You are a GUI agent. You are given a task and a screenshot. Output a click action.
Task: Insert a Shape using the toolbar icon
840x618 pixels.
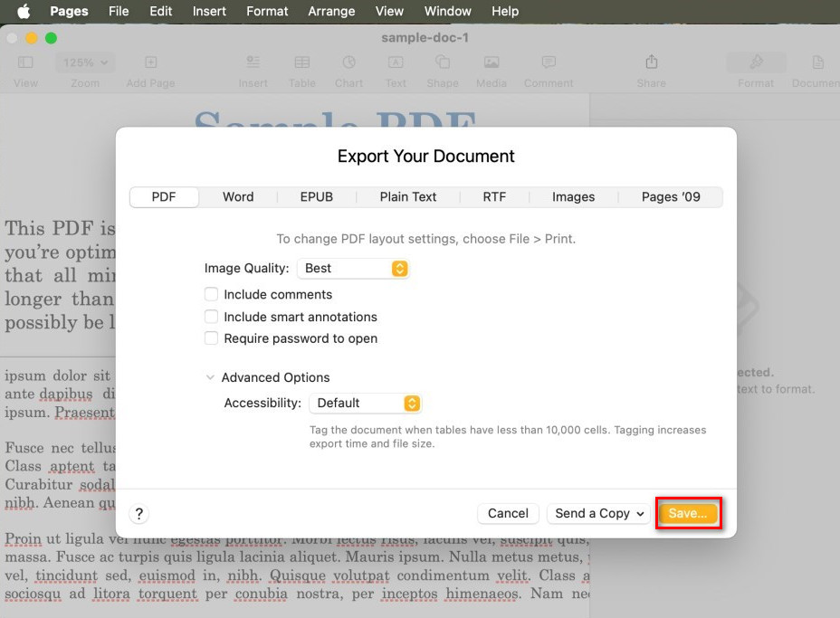pos(443,62)
